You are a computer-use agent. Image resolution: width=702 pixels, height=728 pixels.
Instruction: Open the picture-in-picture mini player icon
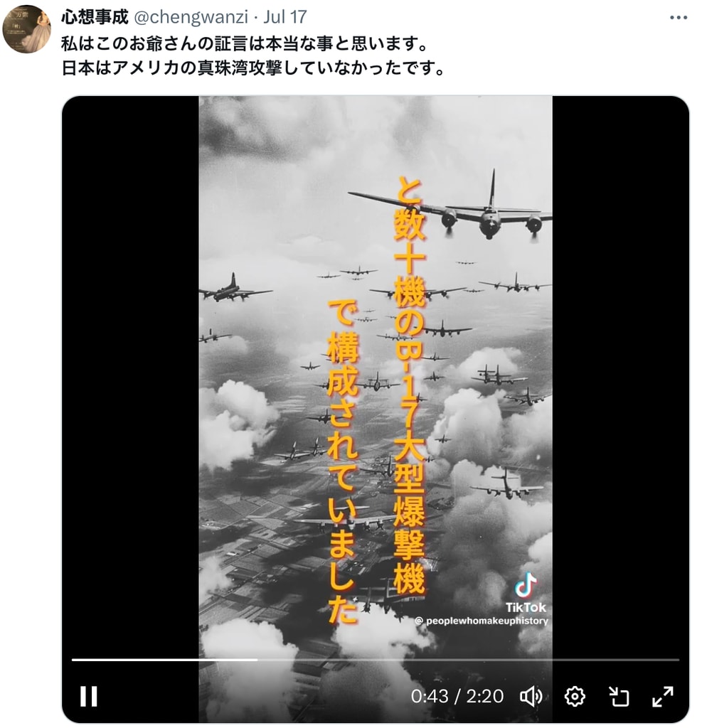pyautogui.click(x=619, y=696)
